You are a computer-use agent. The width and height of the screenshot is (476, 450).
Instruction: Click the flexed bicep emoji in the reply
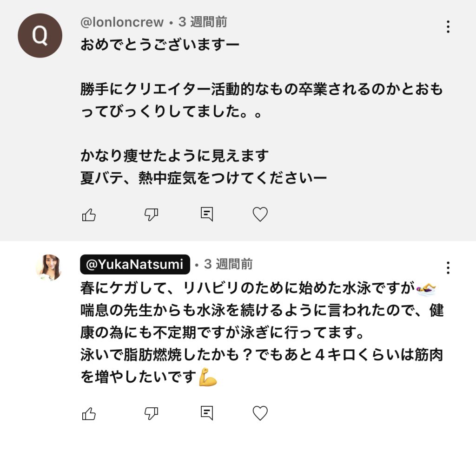coord(208,377)
